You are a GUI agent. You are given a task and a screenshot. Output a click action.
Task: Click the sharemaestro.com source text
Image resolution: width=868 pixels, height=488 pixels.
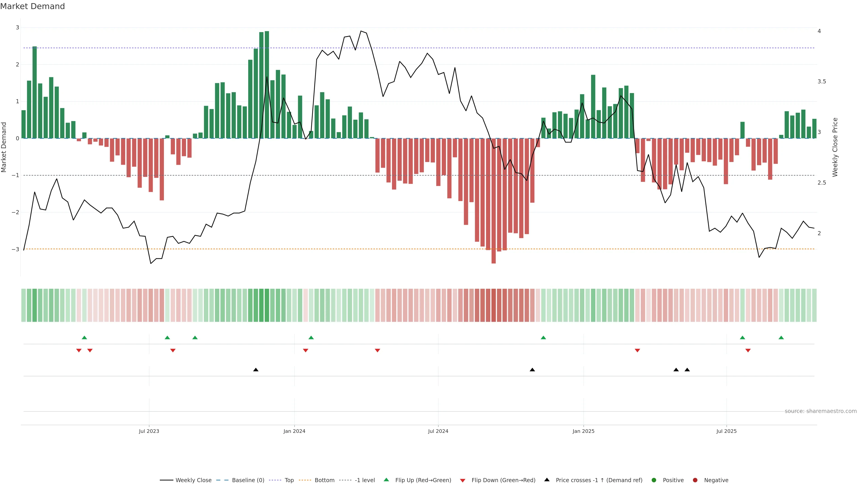coord(821,411)
